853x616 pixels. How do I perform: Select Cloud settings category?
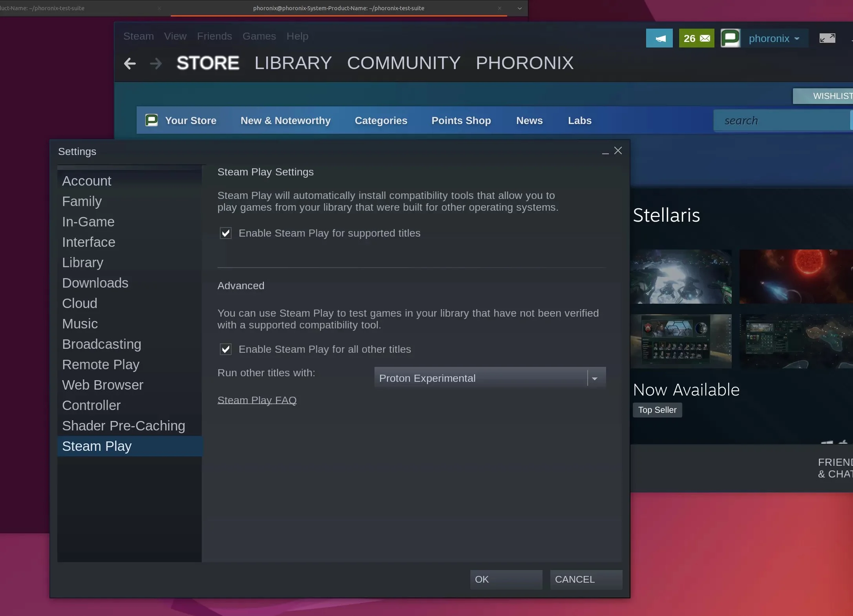click(x=130, y=303)
